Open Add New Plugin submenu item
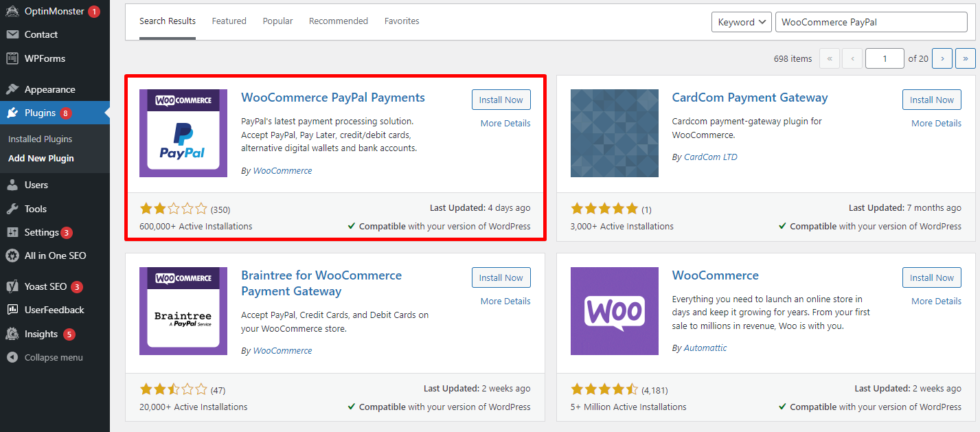The width and height of the screenshot is (980, 432). click(x=41, y=158)
